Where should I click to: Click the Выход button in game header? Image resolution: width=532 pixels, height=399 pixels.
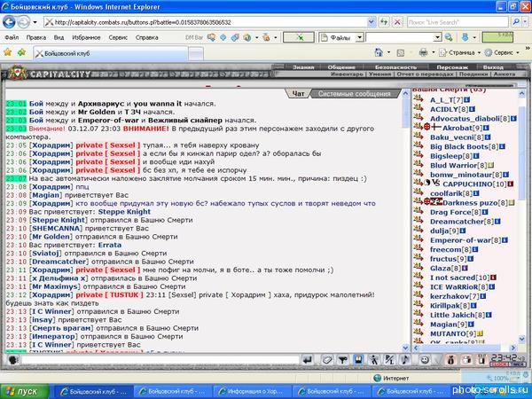click(x=493, y=67)
